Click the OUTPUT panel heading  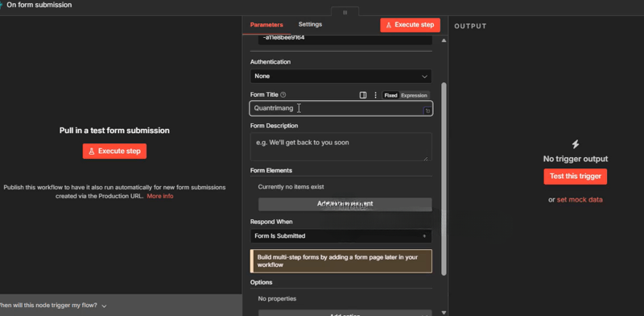(x=470, y=26)
